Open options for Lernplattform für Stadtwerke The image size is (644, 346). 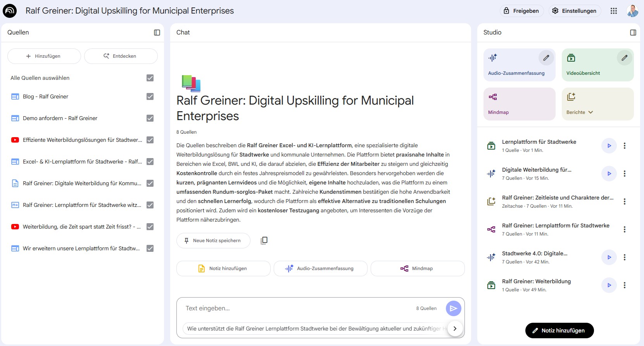pyautogui.click(x=625, y=146)
